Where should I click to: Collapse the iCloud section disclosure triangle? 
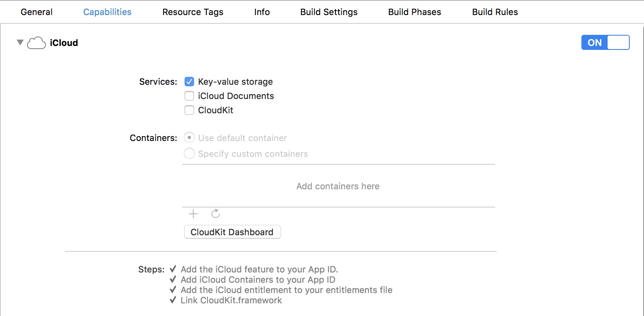[x=20, y=42]
